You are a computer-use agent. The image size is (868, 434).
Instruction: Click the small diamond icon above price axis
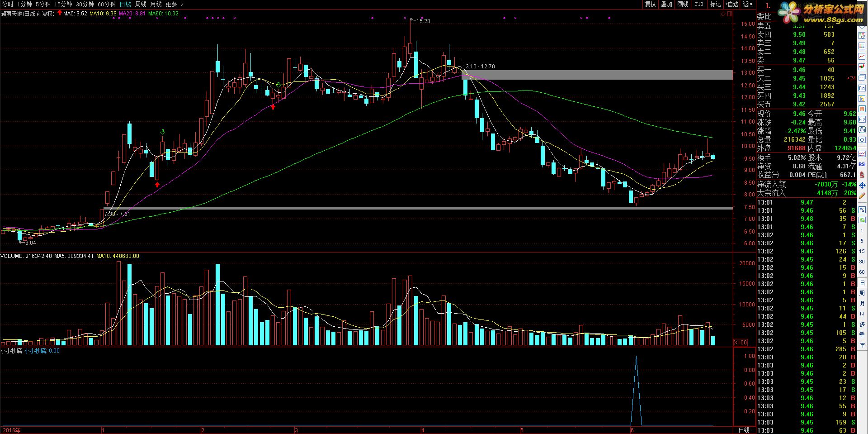723,14
